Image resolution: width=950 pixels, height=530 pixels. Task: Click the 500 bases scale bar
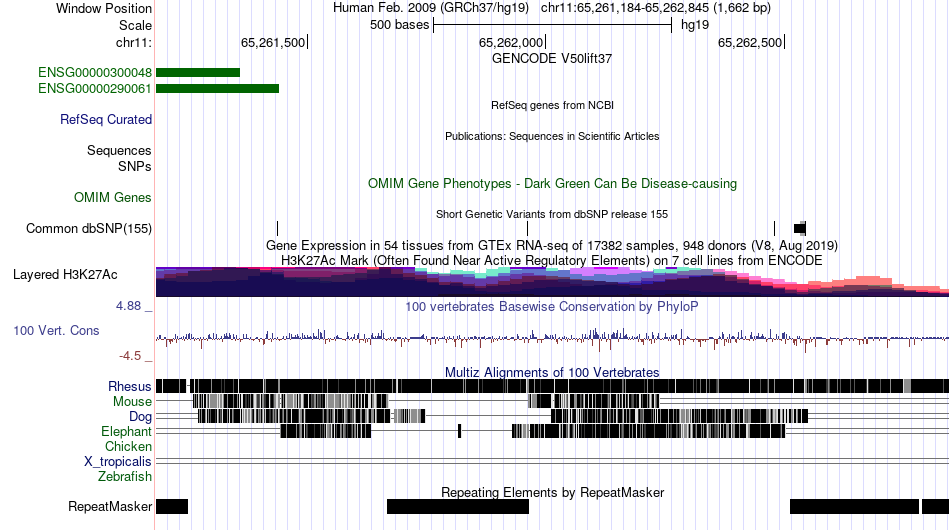pos(553,25)
